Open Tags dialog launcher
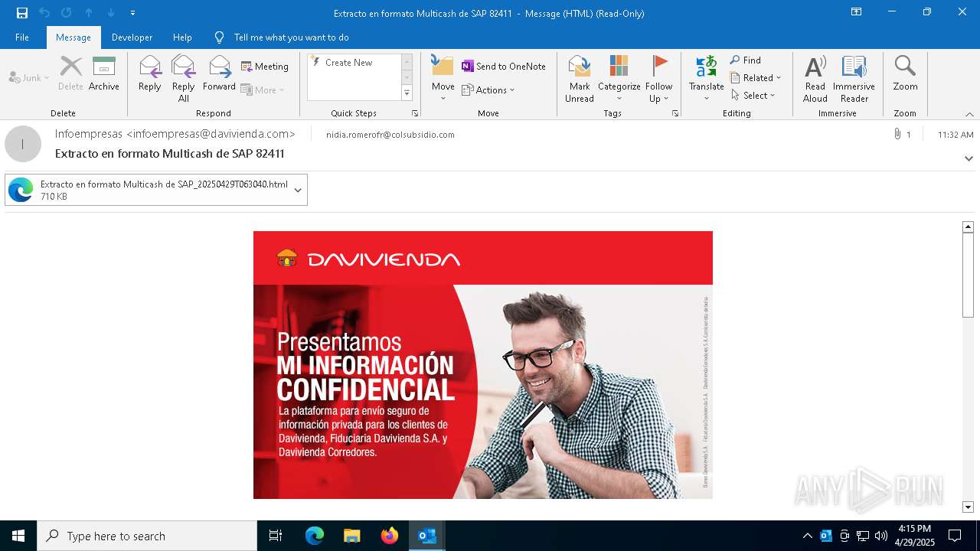This screenshot has width=980, height=551. (675, 113)
